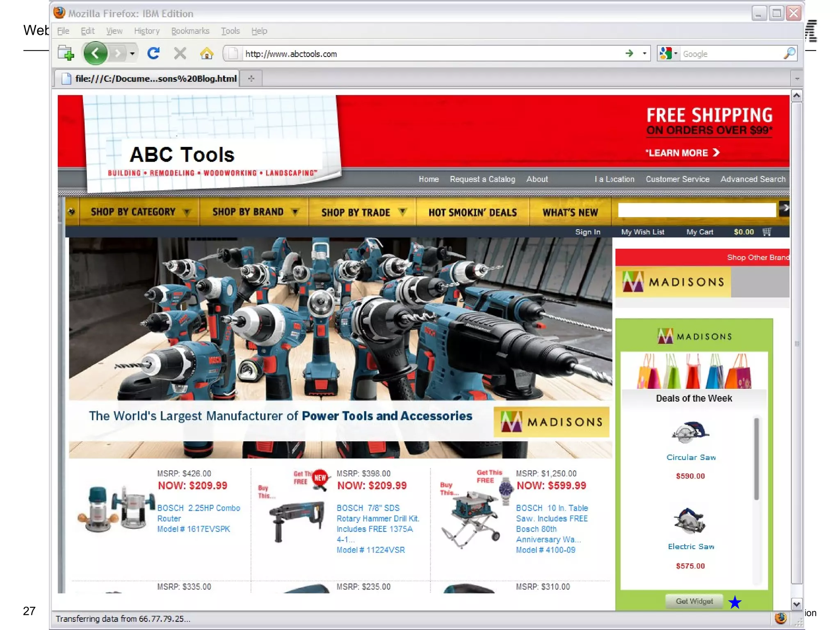Open the Bookmarks menu
Viewport: 840px width, 630px height.
click(190, 31)
